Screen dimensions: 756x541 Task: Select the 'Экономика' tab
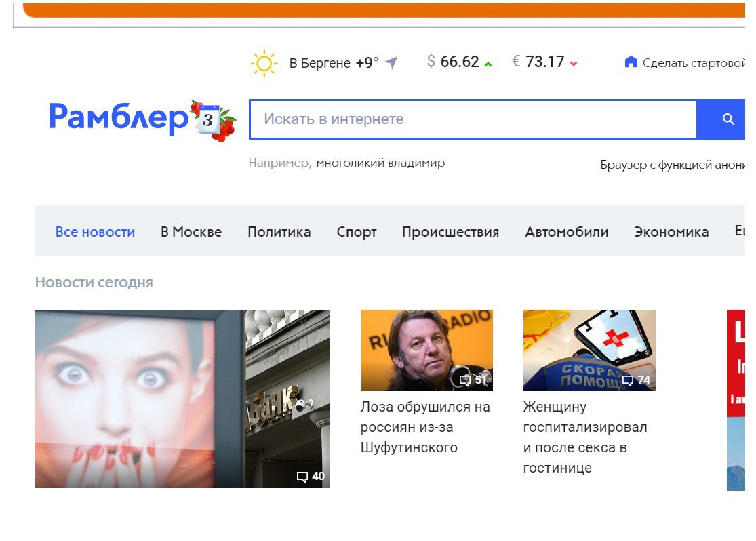coord(671,232)
